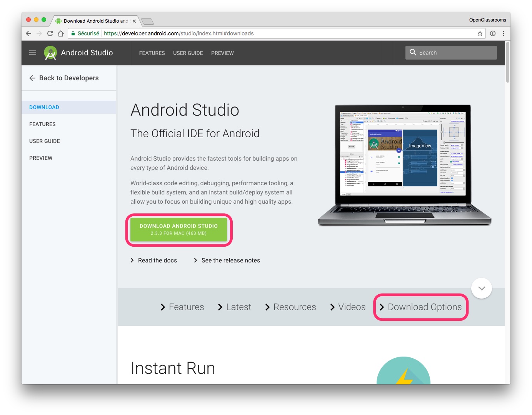532x415 pixels.
Task: Click the magnifier icon in the search box
Action: (413, 52)
